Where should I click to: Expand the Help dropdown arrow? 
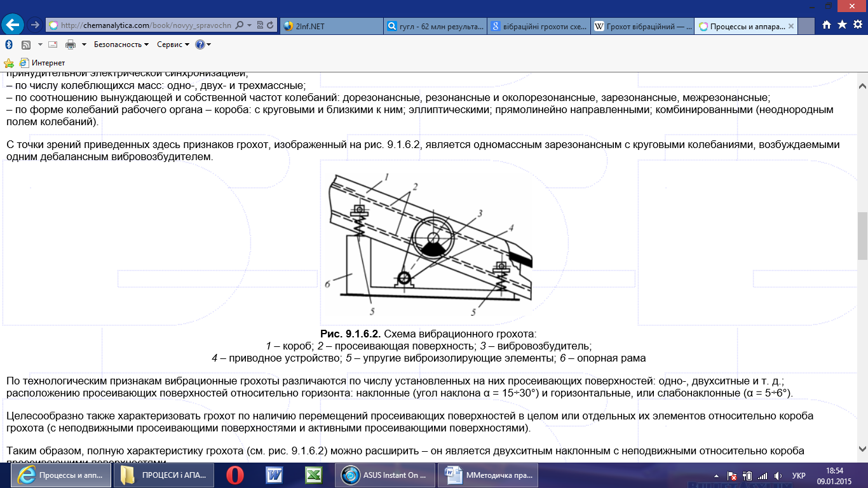click(208, 44)
